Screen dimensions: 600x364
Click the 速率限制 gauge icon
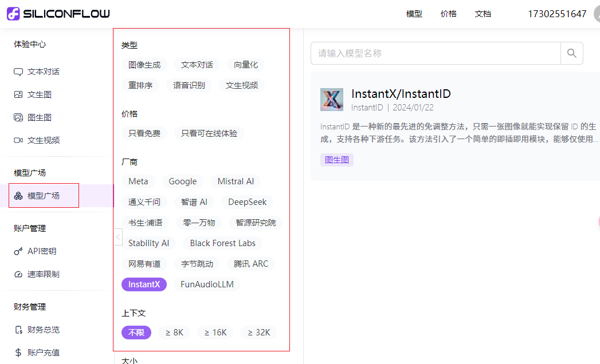click(18, 274)
